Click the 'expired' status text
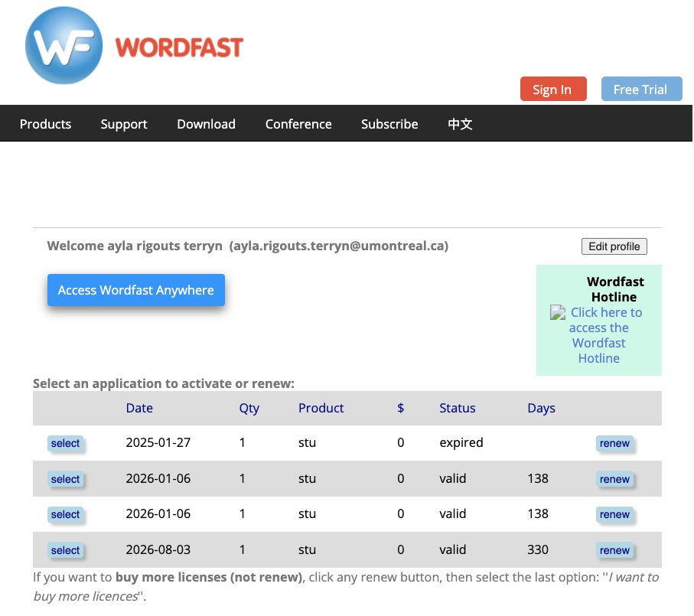This screenshot has width=694, height=616. (x=461, y=442)
